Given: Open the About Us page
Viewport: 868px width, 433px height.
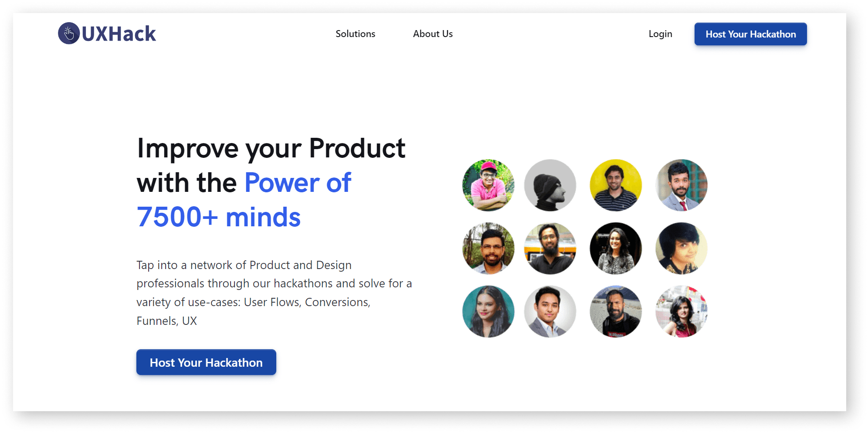Looking at the screenshot, I should 433,34.
